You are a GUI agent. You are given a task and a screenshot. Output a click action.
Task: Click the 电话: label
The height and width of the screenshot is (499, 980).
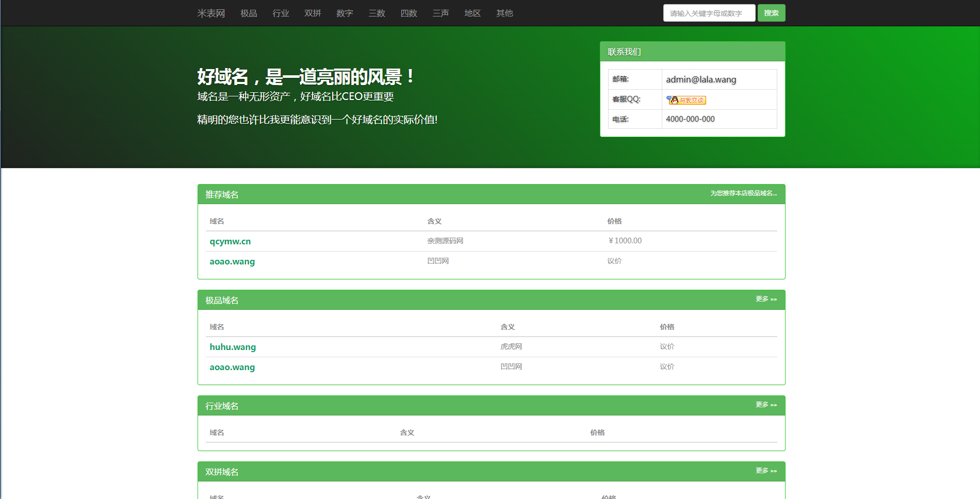pos(620,119)
